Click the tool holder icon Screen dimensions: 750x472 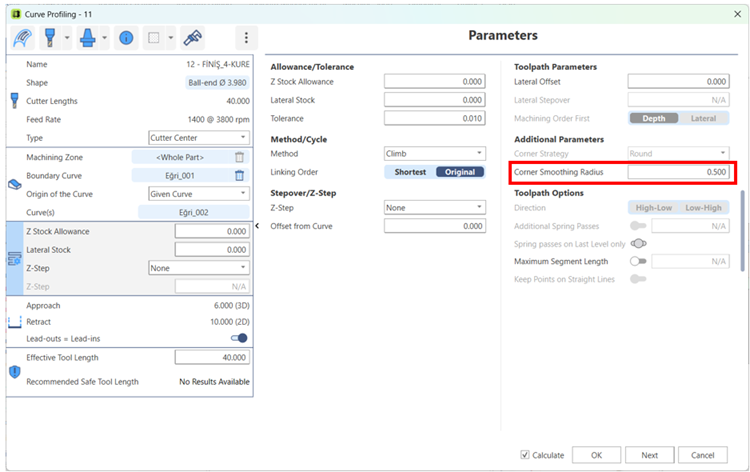coord(88,38)
